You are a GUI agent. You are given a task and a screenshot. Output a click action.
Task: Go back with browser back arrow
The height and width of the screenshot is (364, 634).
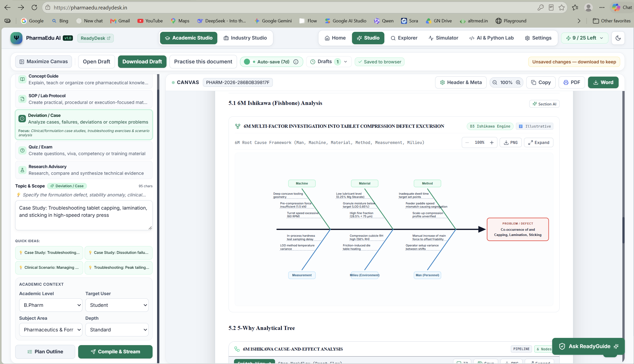pyautogui.click(x=7, y=7)
